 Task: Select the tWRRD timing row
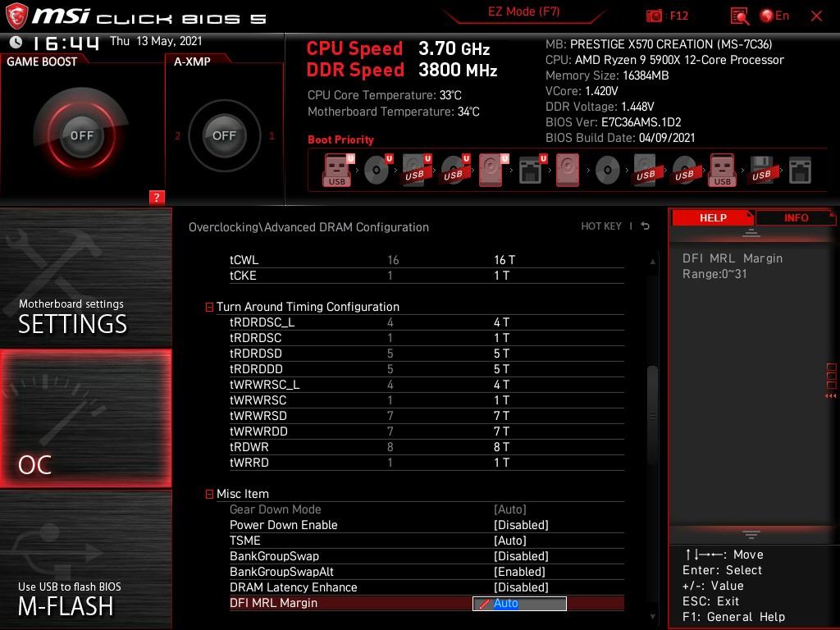427,463
